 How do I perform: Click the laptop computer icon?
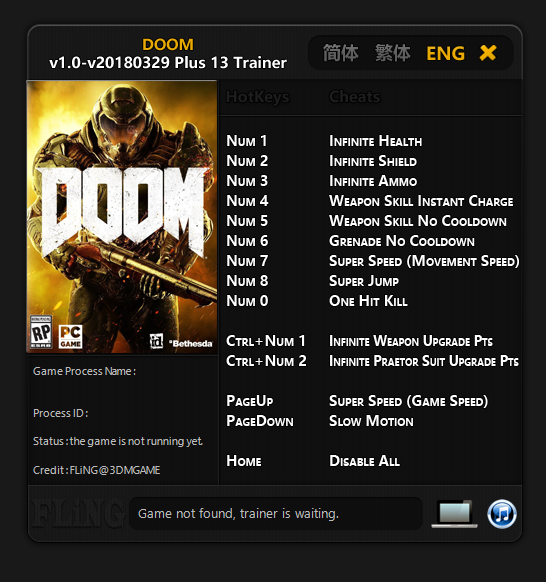[x=454, y=514]
